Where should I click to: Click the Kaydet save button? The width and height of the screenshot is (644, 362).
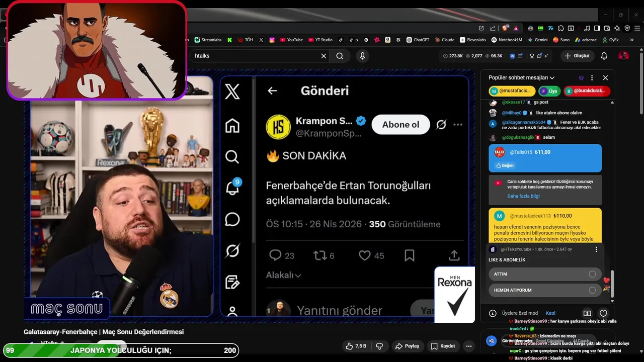(x=443, y=346)
